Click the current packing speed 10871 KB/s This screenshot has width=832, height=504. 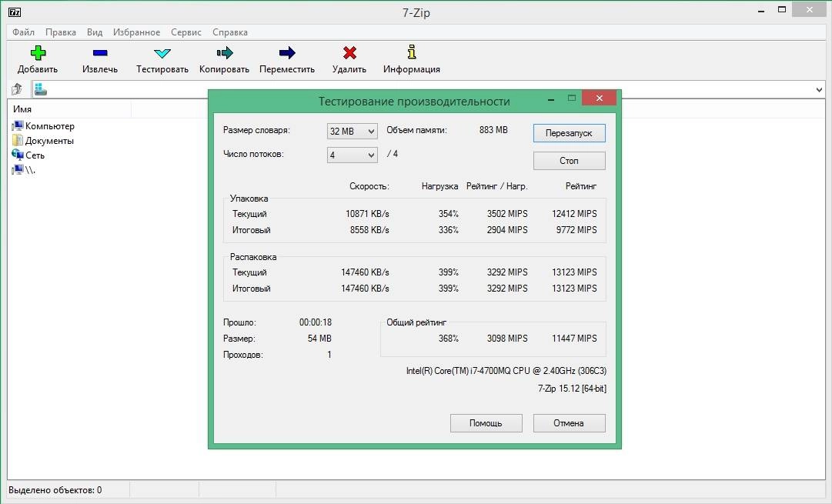click(x=367, y=214)
